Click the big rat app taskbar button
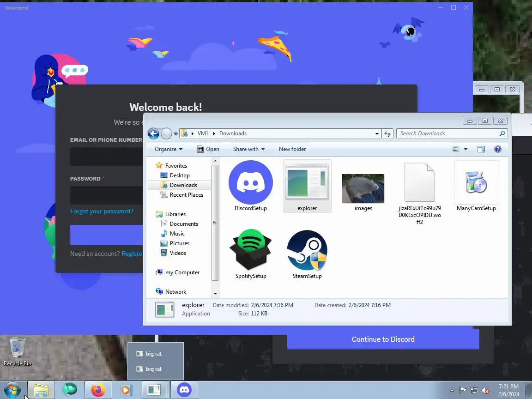The width and height of the screenshot is (532, 399). pos(154,390)
